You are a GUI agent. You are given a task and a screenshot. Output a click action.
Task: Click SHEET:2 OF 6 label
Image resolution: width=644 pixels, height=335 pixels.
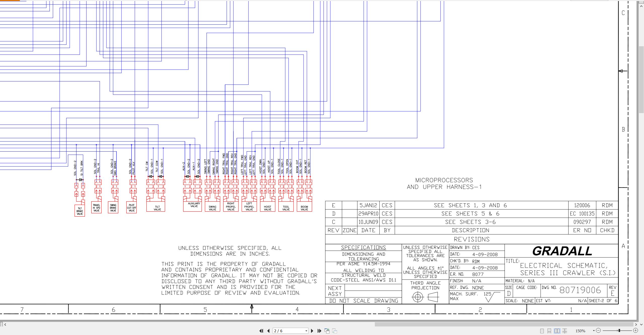click(x=603, y=301)
